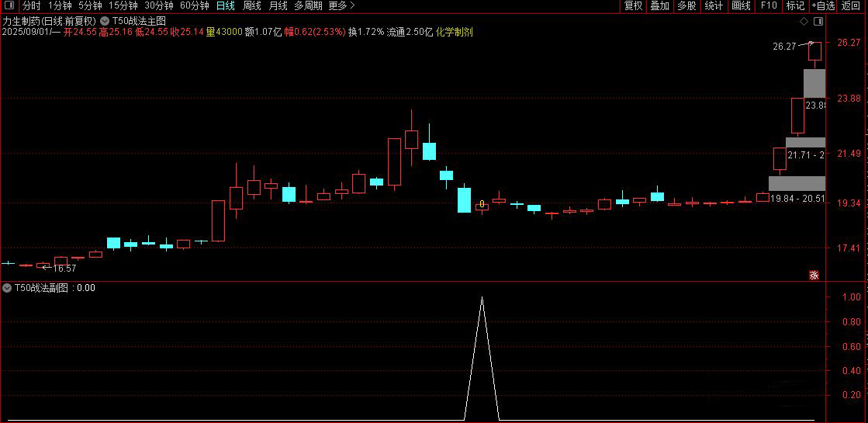Toggle the left sidebar panel icon
Screen dimensions: 868x423
tap(9, 6)
